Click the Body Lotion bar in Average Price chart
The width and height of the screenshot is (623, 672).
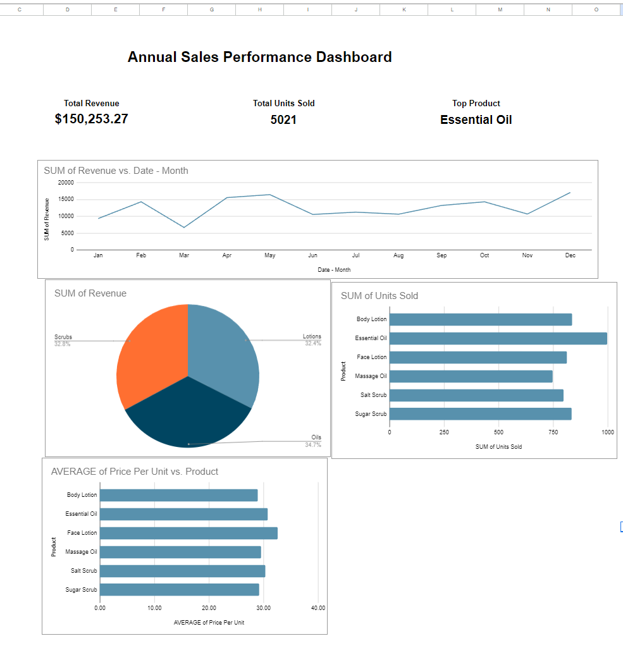[179, 496]
